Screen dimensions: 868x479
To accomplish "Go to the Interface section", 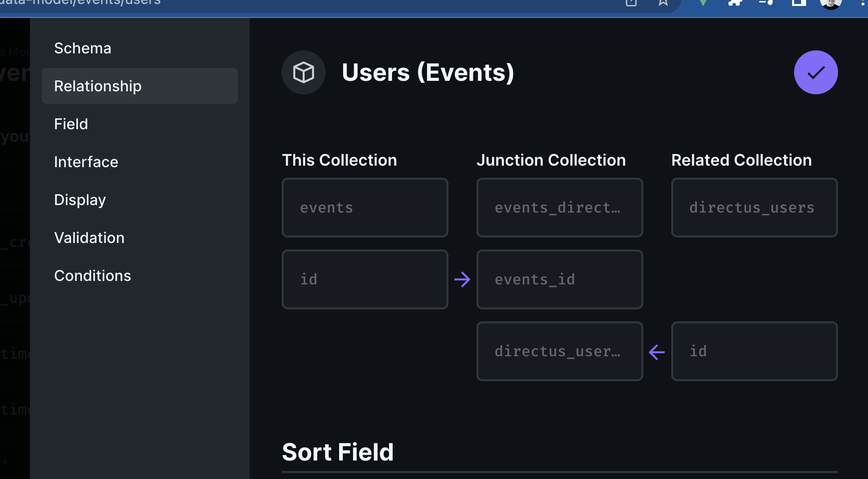I will (x=140, y=162).
